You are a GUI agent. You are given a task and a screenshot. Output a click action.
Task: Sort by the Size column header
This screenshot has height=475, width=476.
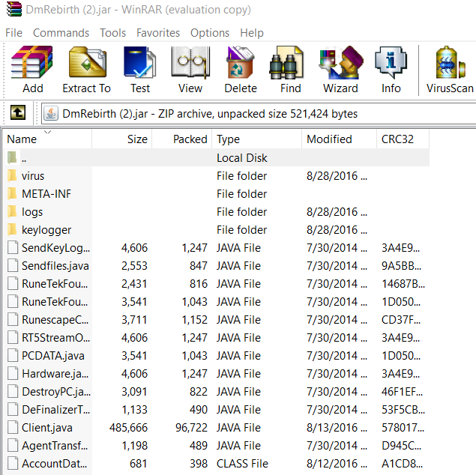[121, 139]
